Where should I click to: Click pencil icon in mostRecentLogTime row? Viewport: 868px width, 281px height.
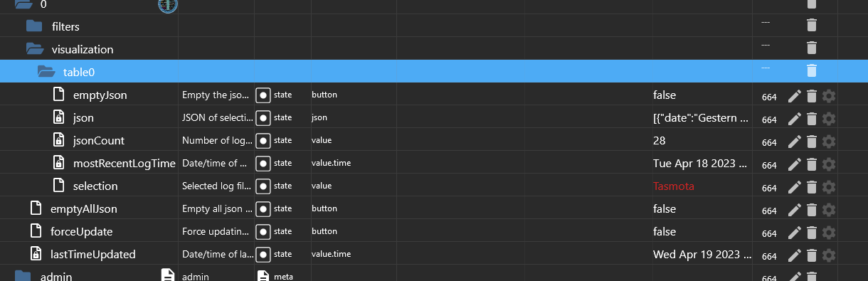pyautogui.click(x=795, y=164)
